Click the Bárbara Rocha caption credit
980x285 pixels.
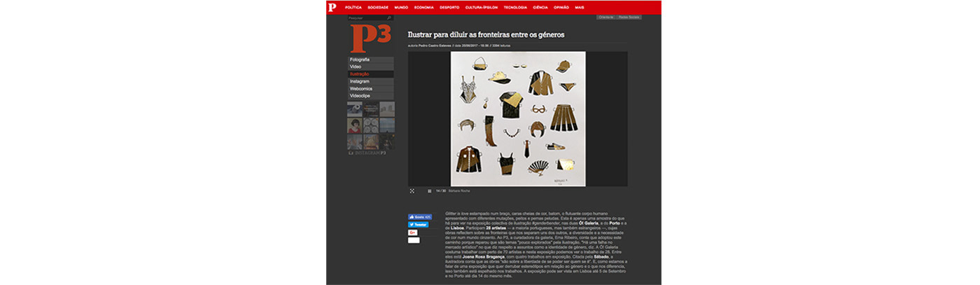pyautogui.click(x=459, y=190)
